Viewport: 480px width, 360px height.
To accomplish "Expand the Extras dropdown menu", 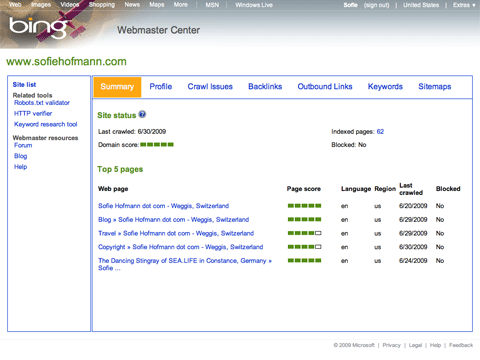I will tap(464, 5).
